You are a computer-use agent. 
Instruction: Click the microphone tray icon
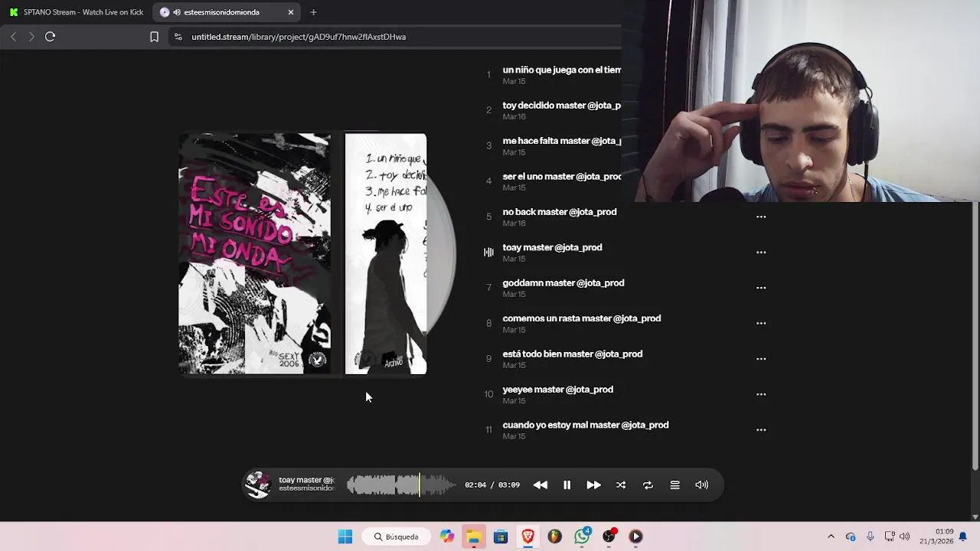coord(870,536)
